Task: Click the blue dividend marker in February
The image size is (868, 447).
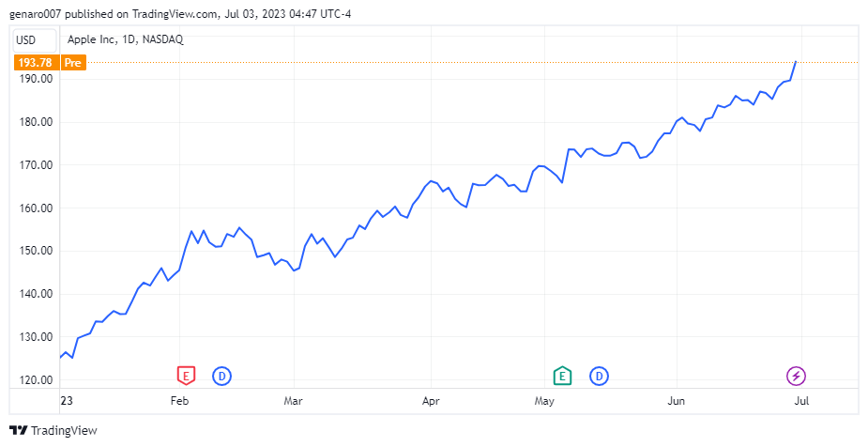Action: tap(222, 377)
